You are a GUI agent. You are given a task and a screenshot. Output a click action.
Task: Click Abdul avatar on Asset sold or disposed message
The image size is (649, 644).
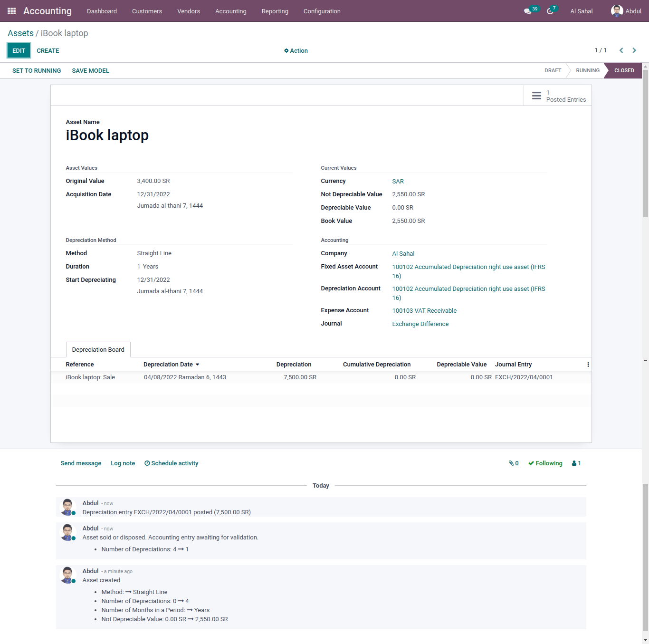pos(67,532)
